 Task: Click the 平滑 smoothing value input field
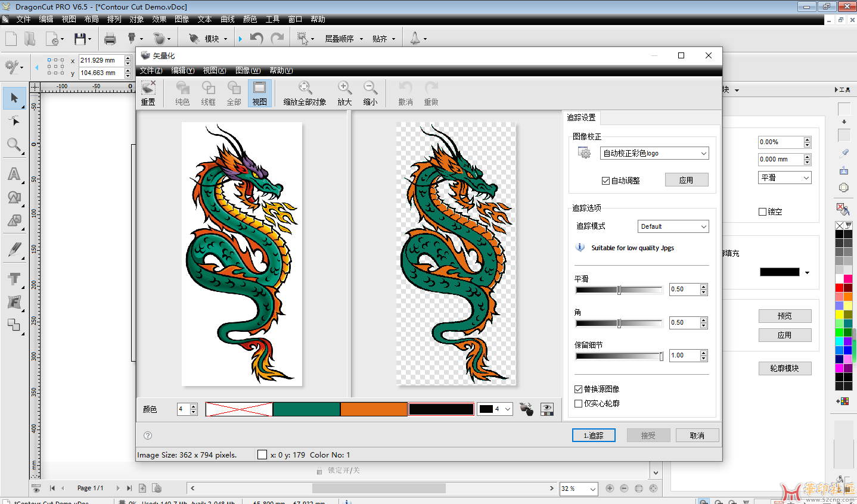[x=684, y=290]
